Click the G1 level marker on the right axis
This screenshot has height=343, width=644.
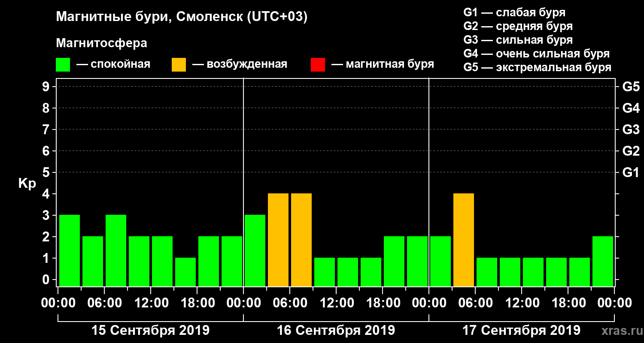click(631, 173)
